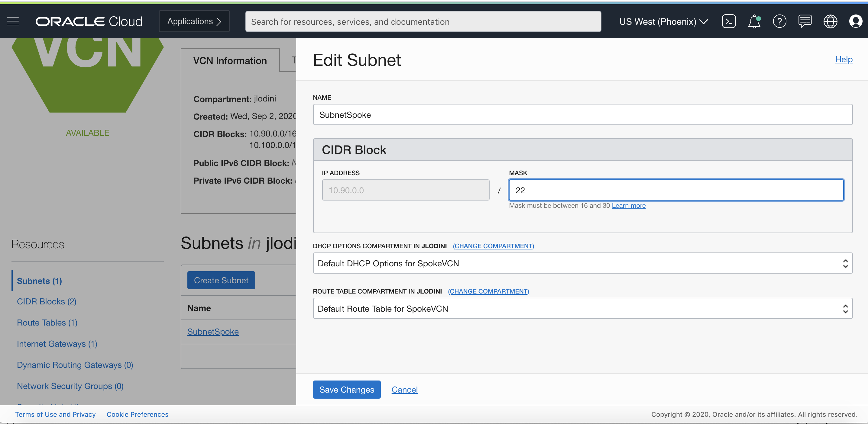Viewport: 868px width, 424px height.
Task: Open the Route Table dropdown
Action: click(582, 308)
